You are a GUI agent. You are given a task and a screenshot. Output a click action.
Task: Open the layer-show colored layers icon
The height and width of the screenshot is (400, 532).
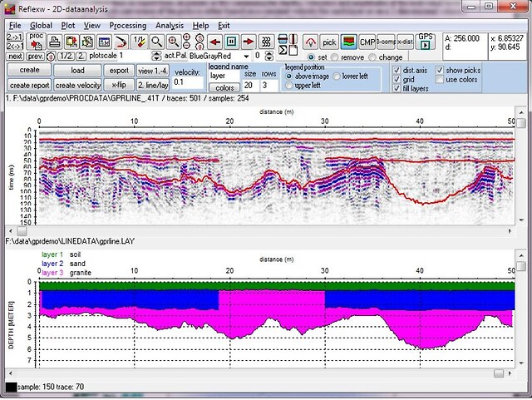point(349,42)
